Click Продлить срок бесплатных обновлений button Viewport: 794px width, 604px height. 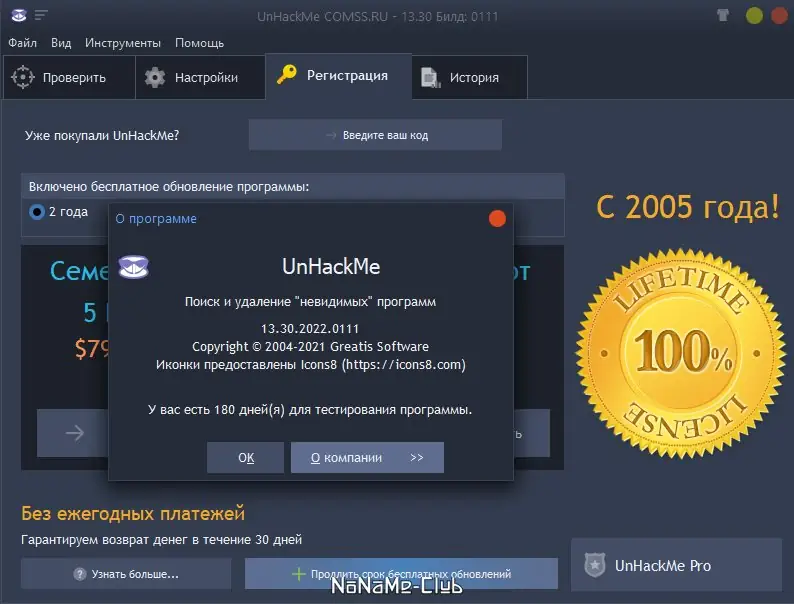(401, 574)
